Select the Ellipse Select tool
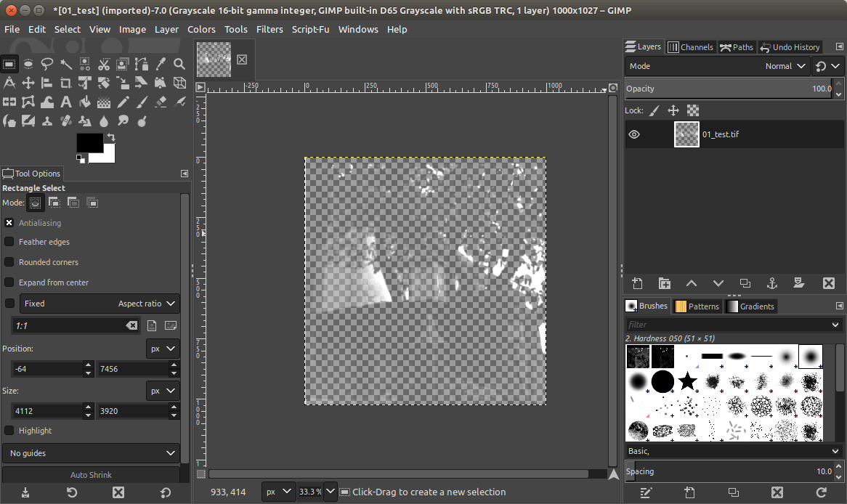 click(28, 65)
